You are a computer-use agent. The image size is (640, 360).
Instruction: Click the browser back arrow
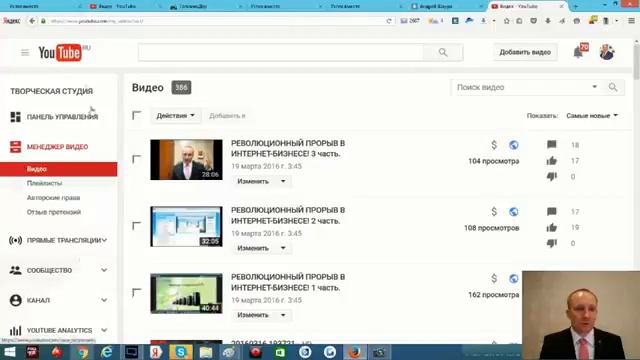[32, 21]
